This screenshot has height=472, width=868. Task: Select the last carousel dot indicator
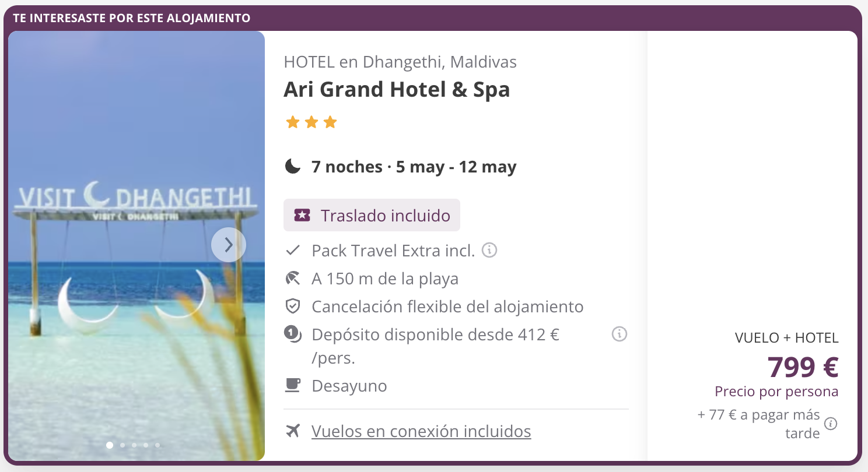tap(157, 445)
